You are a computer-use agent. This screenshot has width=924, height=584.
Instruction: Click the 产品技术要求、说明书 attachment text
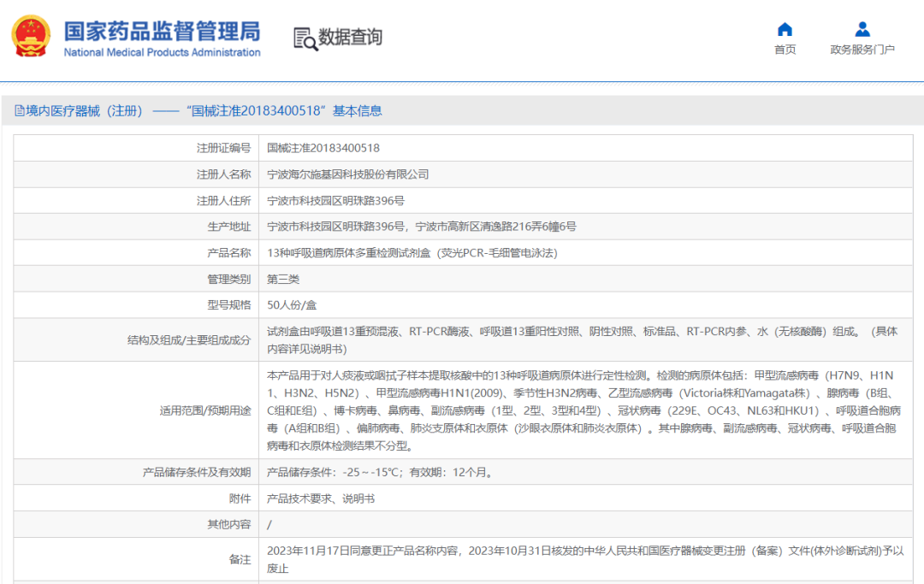[320, 498]
